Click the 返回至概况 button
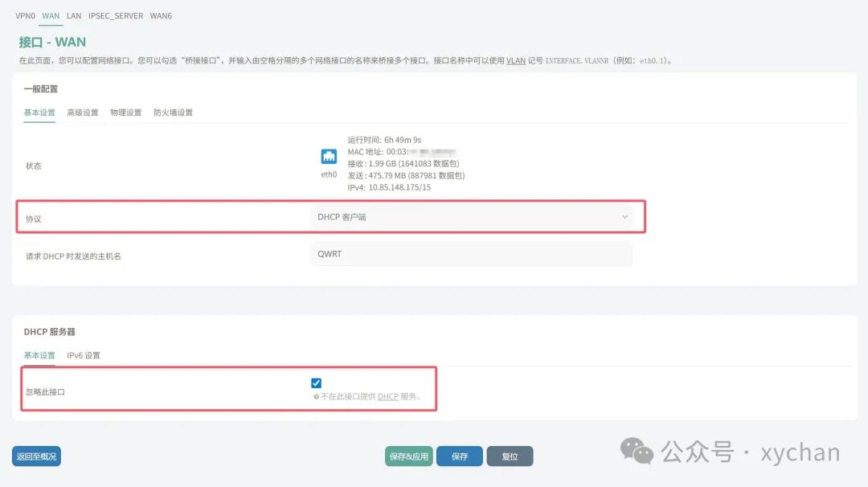 pos(36,456)
